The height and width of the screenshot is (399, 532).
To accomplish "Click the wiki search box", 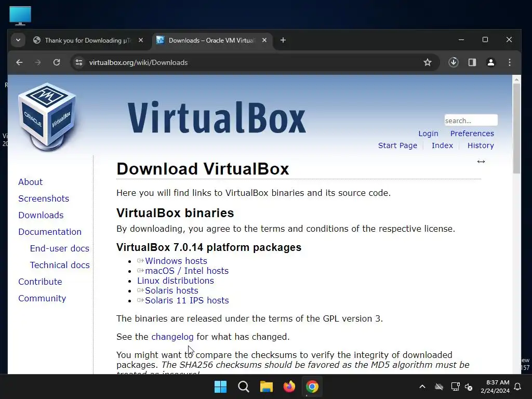I will pos(471,121).
